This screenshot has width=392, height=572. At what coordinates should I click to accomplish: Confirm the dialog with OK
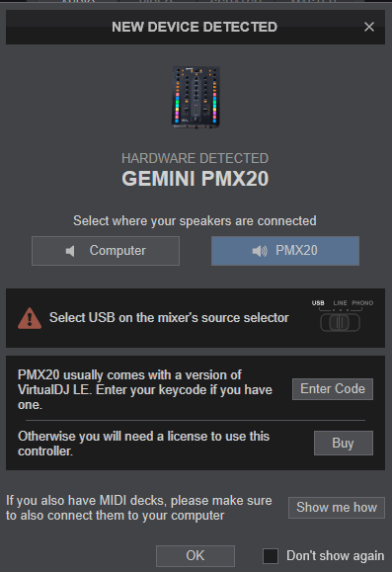(x=196, y=555)
